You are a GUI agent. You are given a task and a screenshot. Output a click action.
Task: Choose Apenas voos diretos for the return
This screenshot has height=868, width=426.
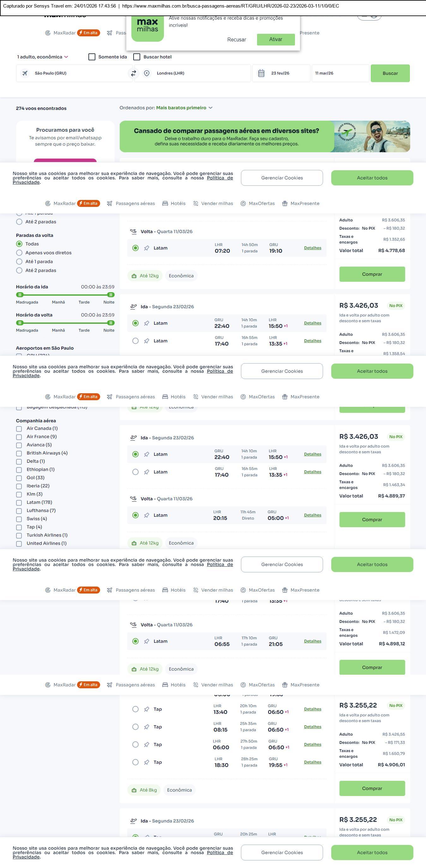(19, 253)
